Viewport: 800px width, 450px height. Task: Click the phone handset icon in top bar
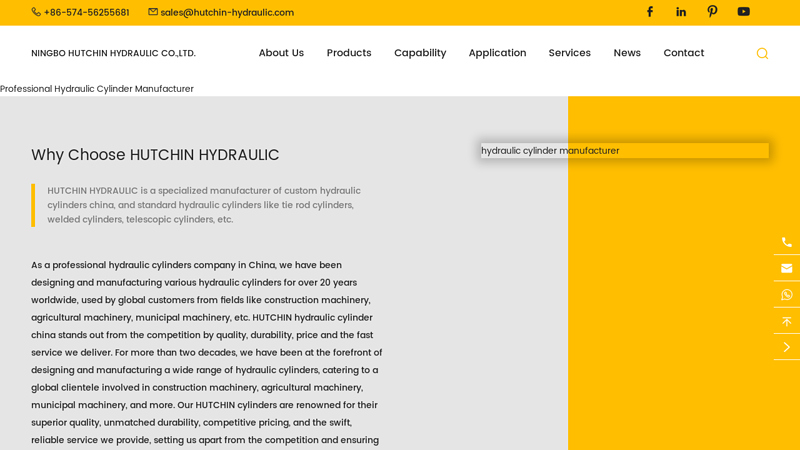[x=36, y=12]
